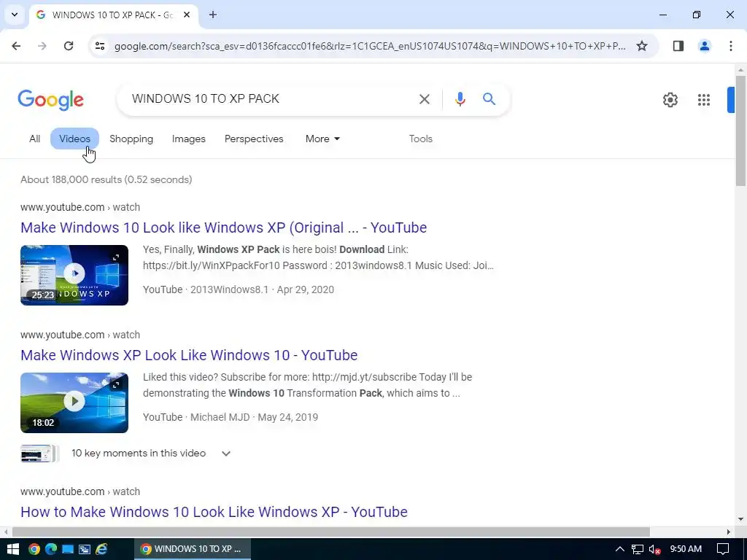
Task: Click the 9:50 AM taskbar clock
Action: click(686, 549)
